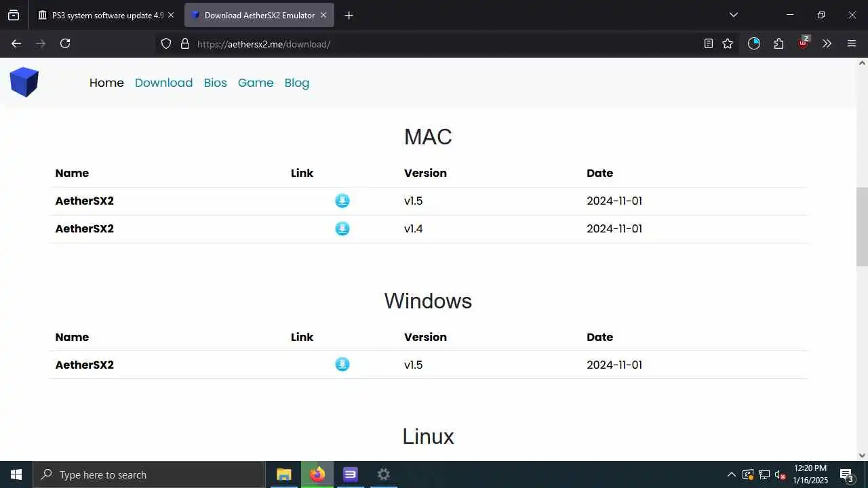This screenshot has width=868, height=488.
Task: Download AetherSX2 v1.5 for Windows
Action: pyautogui.click(x=342, y=365)
